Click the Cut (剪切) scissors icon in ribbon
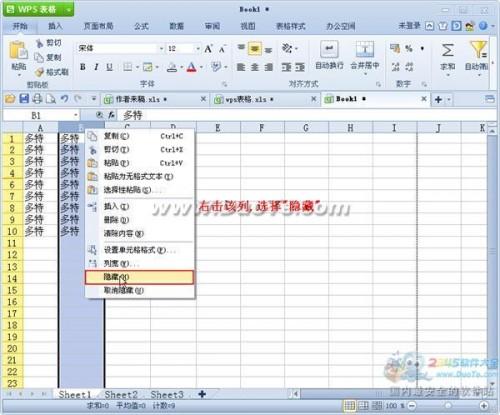This screenshot has width=500, height=415. coord(39,43)
